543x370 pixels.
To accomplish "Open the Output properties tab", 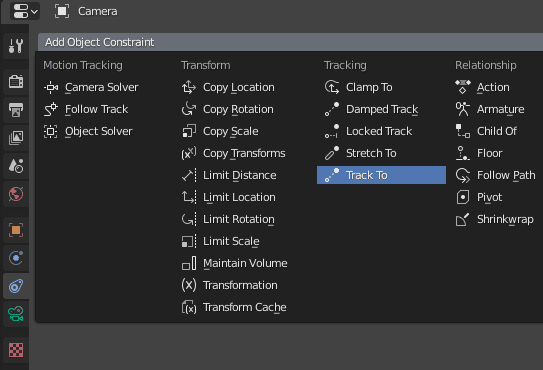I will click(16, 110).
